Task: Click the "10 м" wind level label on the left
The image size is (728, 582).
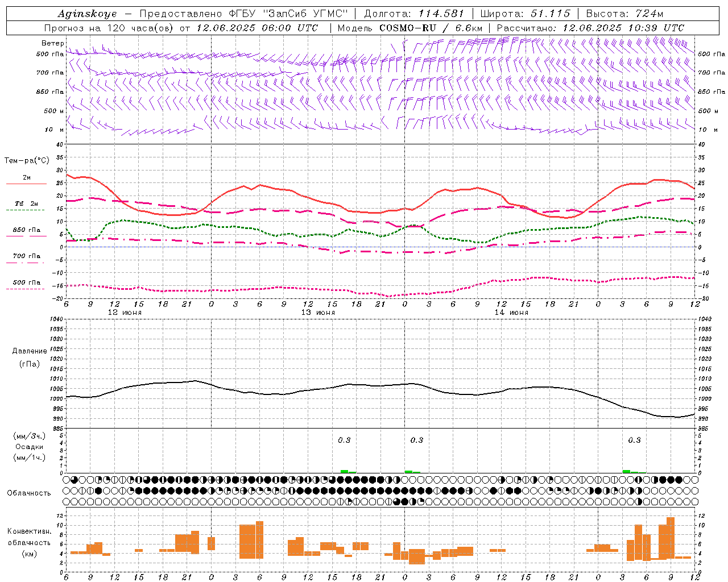Action: [55, 130]
